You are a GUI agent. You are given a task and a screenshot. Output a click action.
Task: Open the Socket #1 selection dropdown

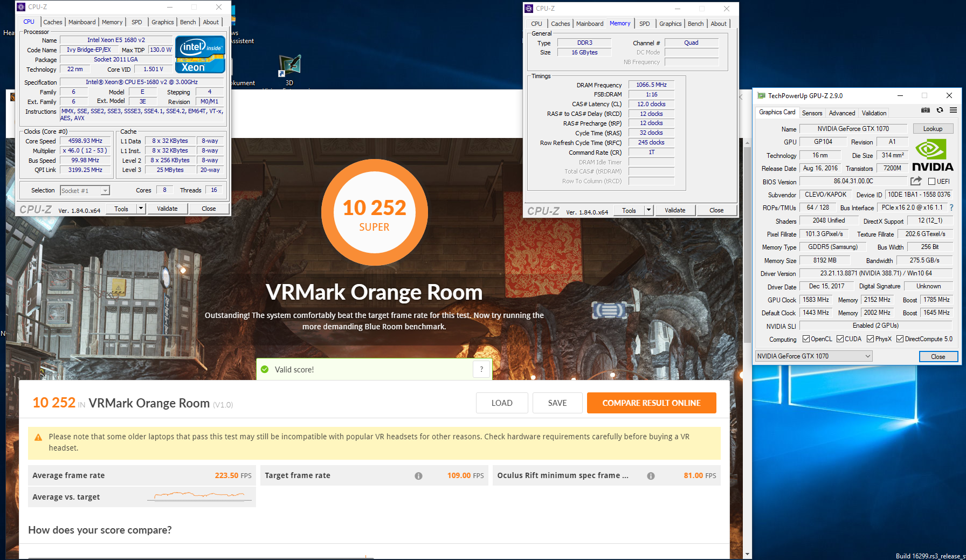(x=85, y=190)
